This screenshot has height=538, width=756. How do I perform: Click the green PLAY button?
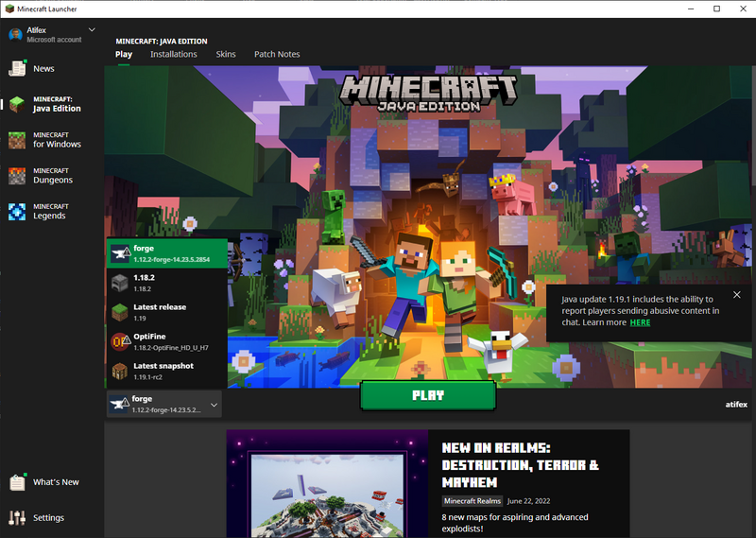[428, 395]
